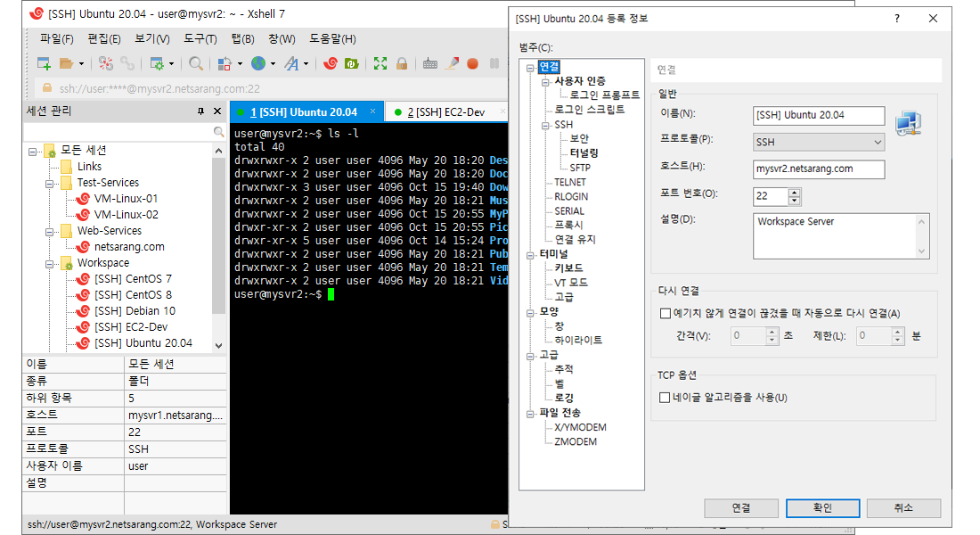
Task: Open dropdown arrow beside globe icon
Action: point(274,64)
